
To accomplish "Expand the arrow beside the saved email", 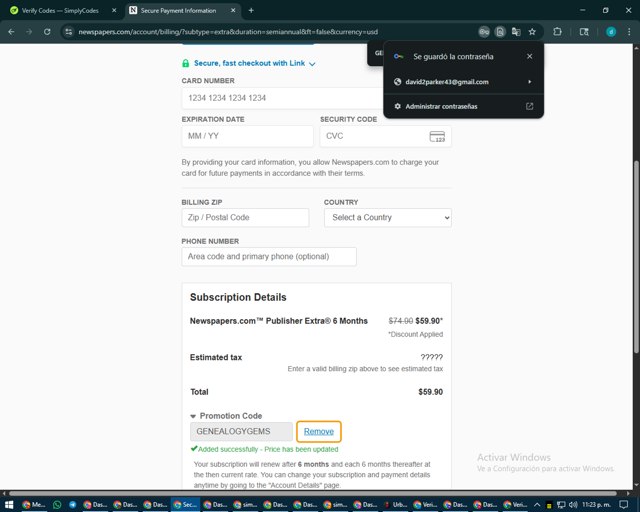I will click(530, 82).
